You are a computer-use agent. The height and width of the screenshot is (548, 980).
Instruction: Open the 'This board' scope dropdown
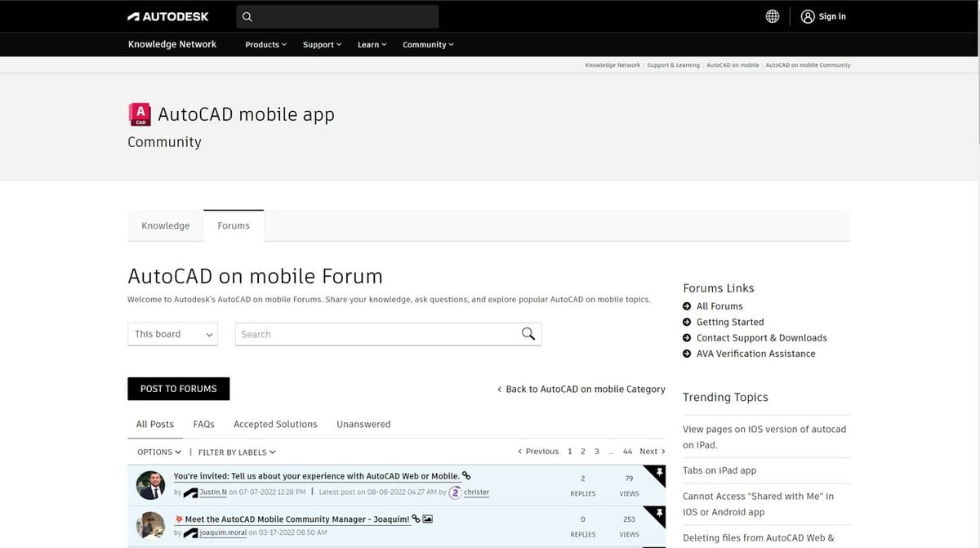point(173,334)
